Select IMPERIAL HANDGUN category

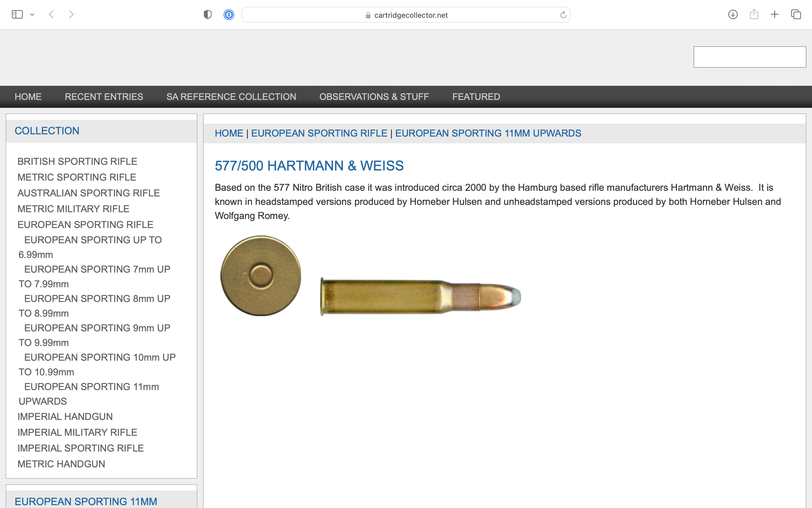click(65, 417)
